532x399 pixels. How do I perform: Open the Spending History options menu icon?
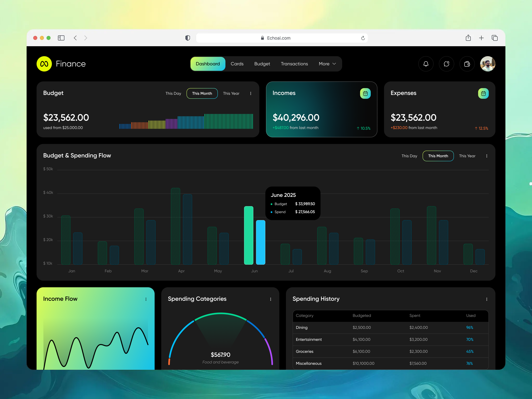click(x=487, y=299)
